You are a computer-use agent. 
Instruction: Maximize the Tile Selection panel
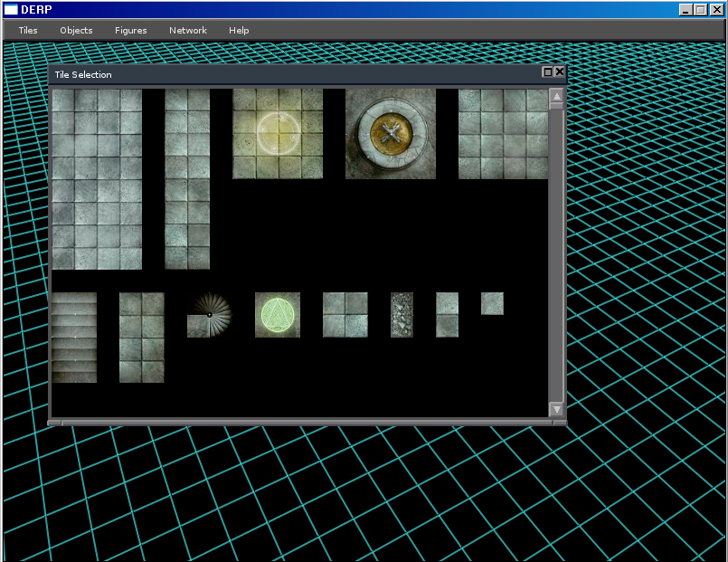547,71
